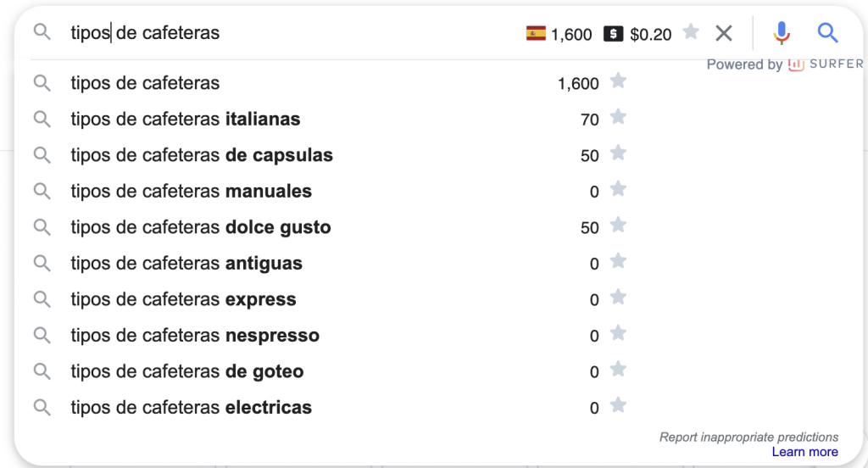Star the 'tipos de cafeteras italianas' suggestion
The height and width of the screenshot is (468, 868).
[x=618, y=117]
